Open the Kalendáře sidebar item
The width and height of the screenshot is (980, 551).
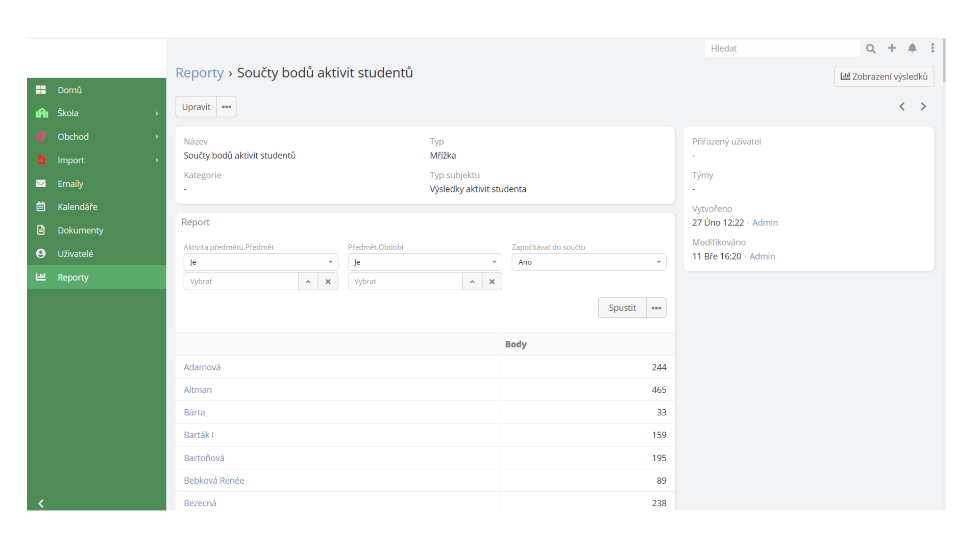77,207
